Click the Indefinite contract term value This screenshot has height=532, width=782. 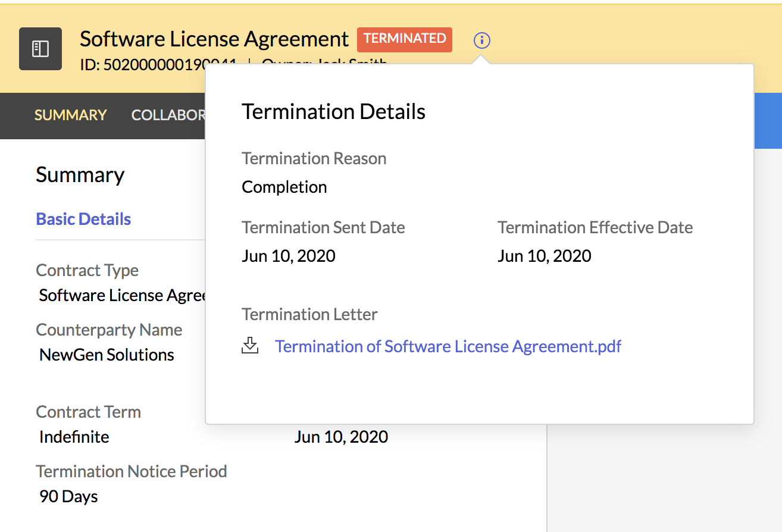[74, 437]
